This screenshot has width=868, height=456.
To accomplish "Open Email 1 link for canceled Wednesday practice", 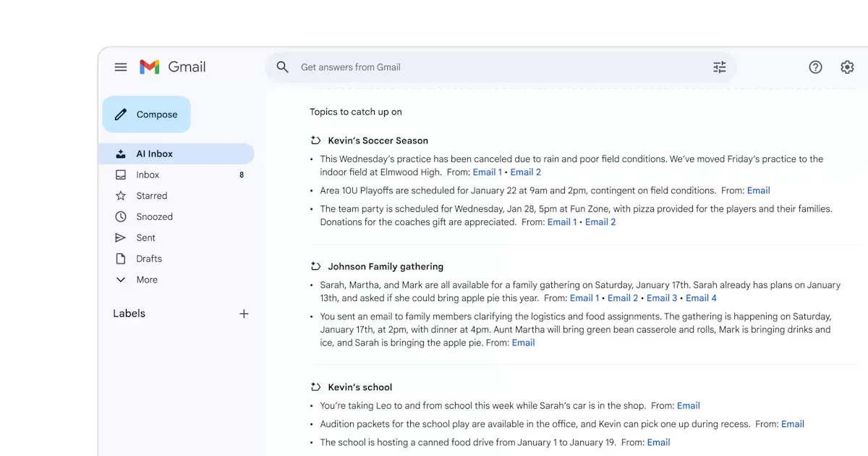I will point(487,172).
